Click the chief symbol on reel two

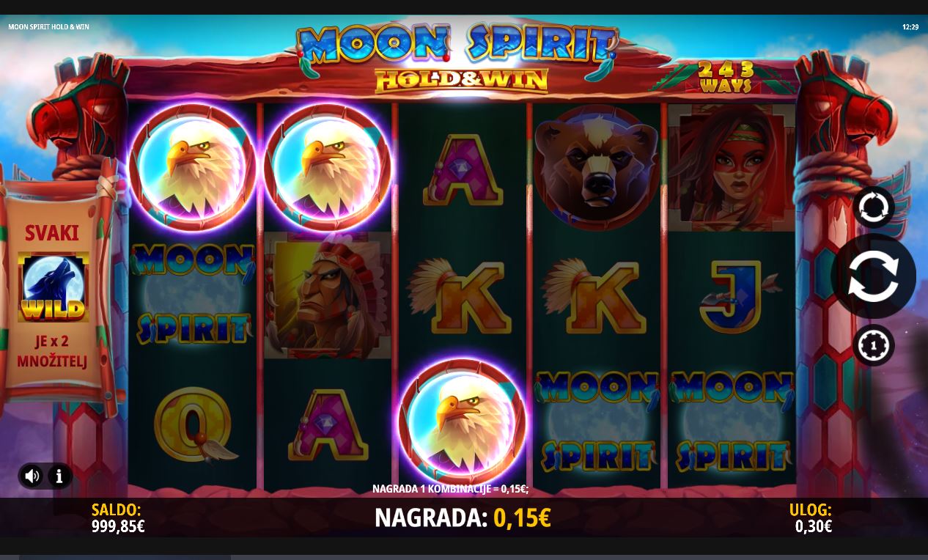[x=327, y=295]
